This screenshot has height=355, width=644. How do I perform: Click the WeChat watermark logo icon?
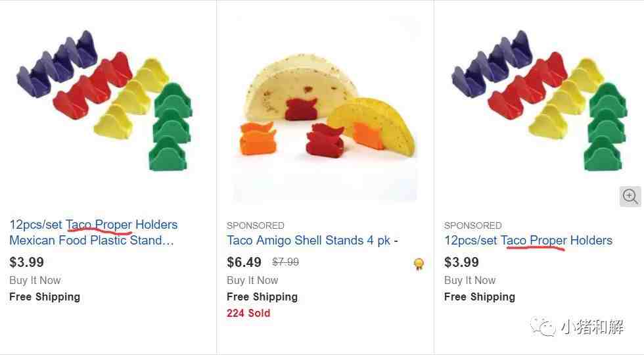pyautogui.click(x=543, y=326)
